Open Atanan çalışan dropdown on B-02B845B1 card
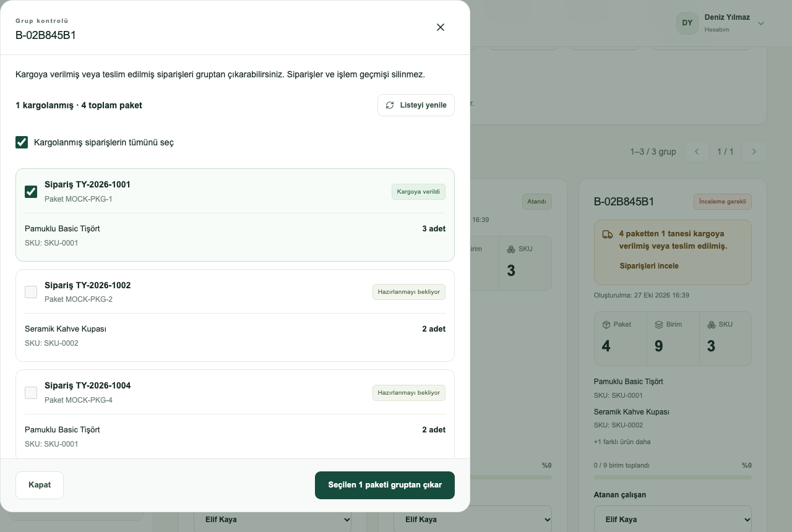Screen dimensions: 792x532 [673, 520]
